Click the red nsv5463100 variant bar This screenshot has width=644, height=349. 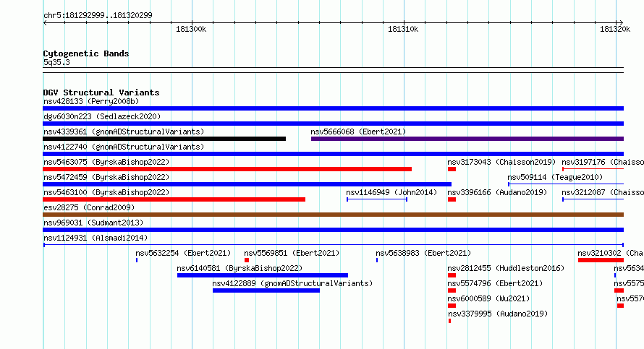[174, 199]
